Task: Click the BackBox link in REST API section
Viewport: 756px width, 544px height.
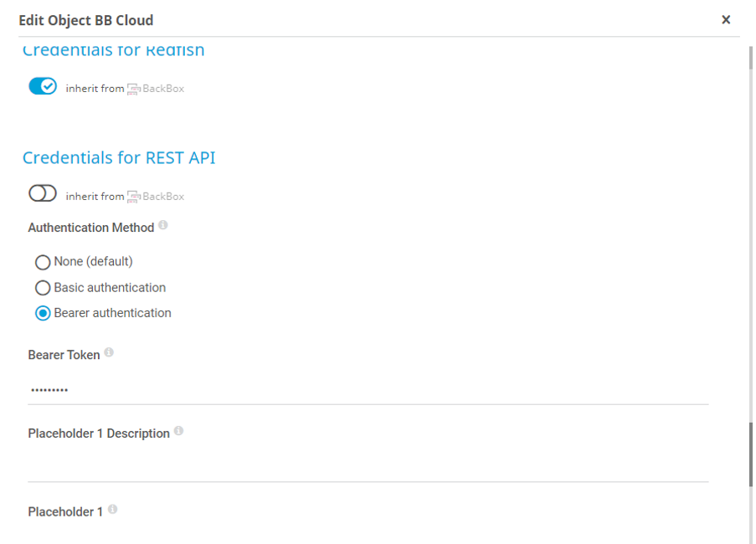Action: [163, 197]
